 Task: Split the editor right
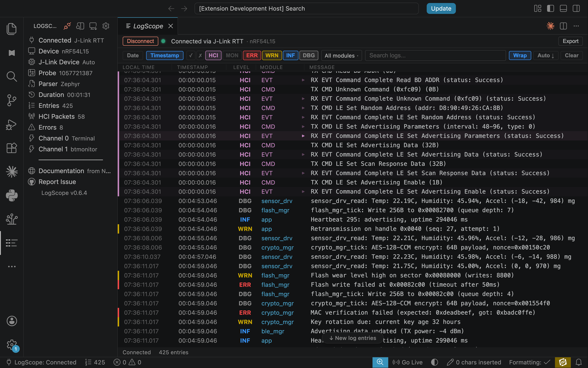tap(563, 26)
